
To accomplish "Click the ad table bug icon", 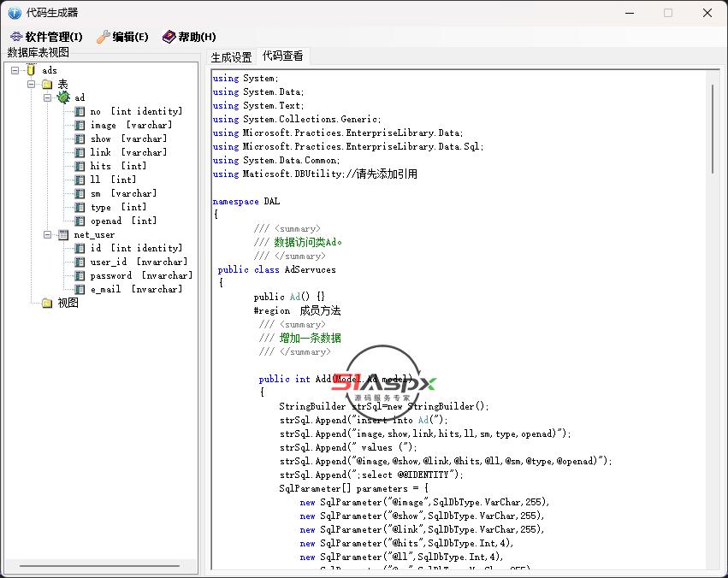I will coord(63,97).
